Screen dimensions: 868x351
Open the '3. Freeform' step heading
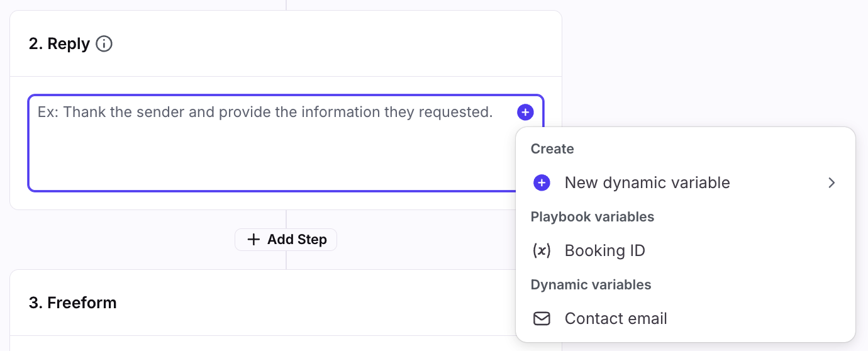tap(72, 303)
